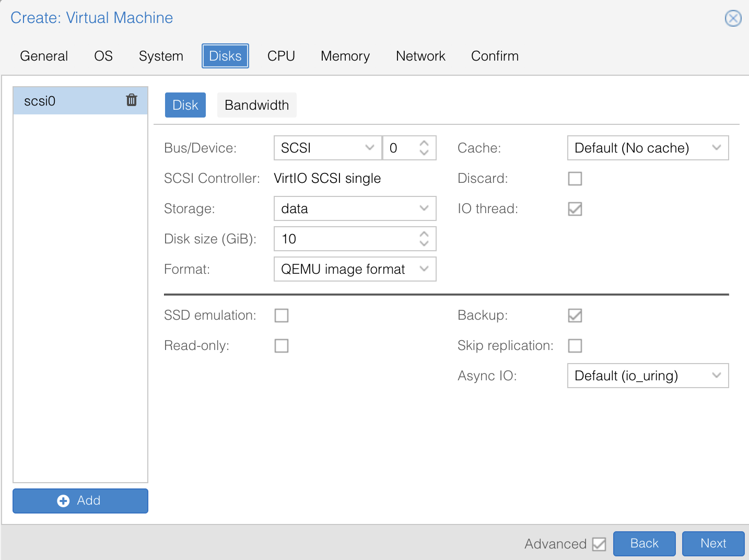
Task: Switch to the Bandwidth tab
Action: point(256,105)
